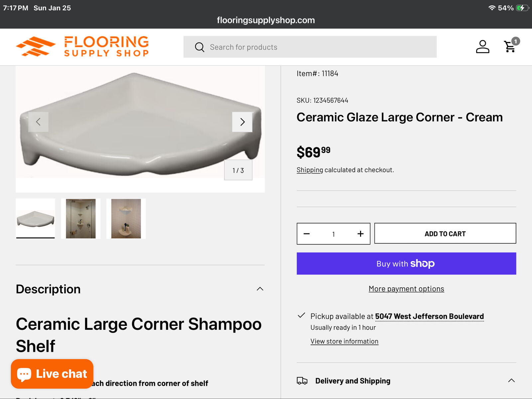Collapse the Delivery and Shipping section
Image resolution: width=532 pixels, height=399 pixels.
coord(511,381)
